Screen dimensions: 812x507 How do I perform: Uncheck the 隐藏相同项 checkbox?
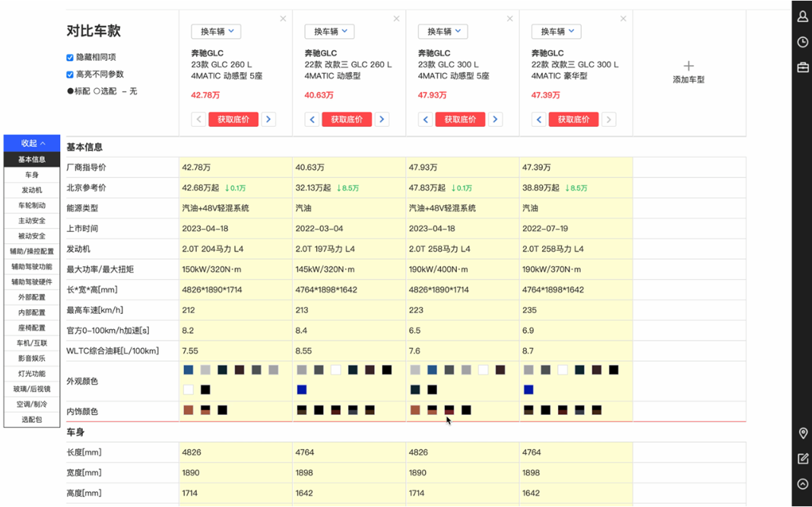(70, 58)
